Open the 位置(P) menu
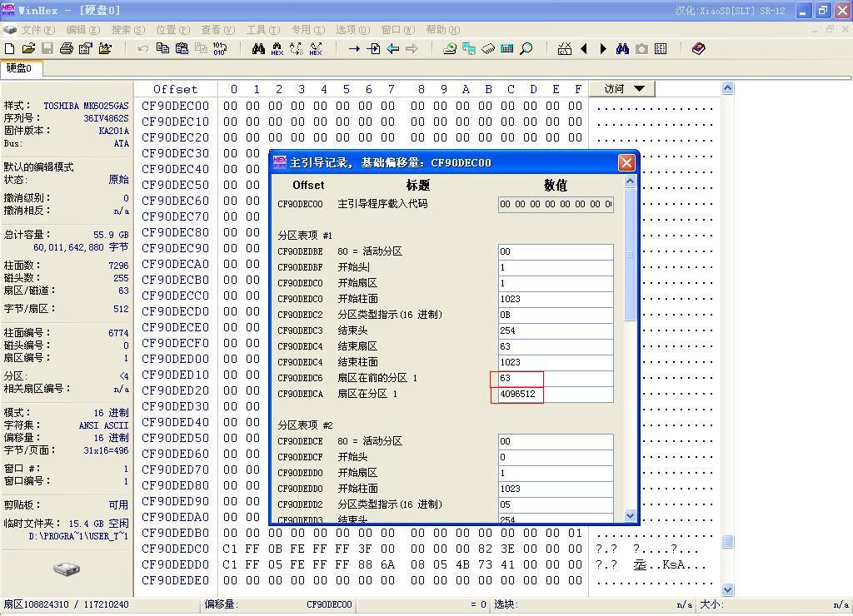 click(173, 30)
